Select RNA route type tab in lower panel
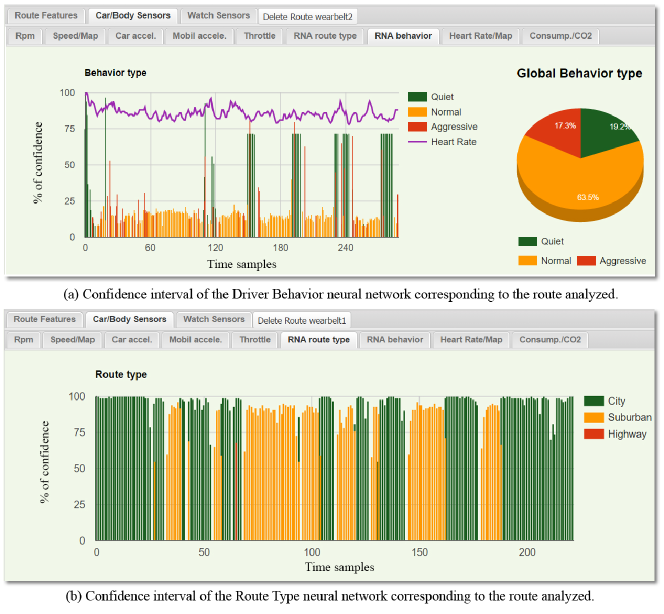664x614 pixels. [x=319, y=340]
